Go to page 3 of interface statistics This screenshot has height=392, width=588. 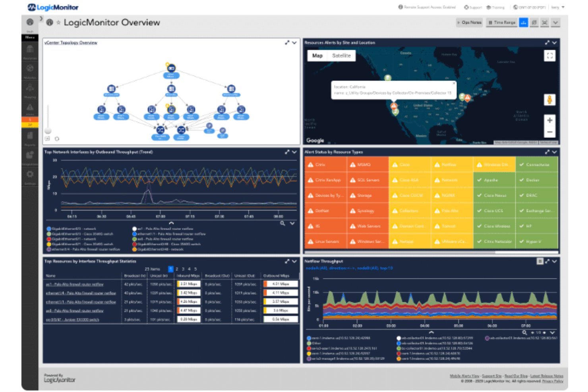(183, 269)
